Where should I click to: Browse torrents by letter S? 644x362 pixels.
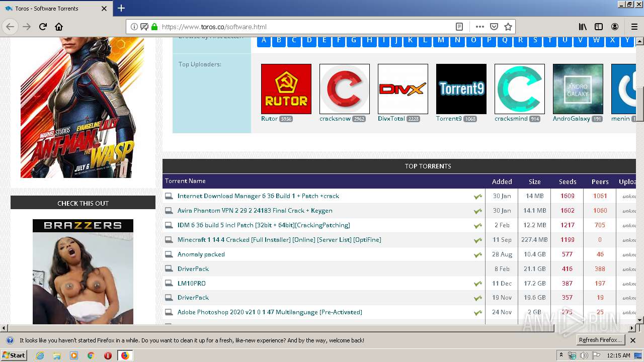coord(535,40)
